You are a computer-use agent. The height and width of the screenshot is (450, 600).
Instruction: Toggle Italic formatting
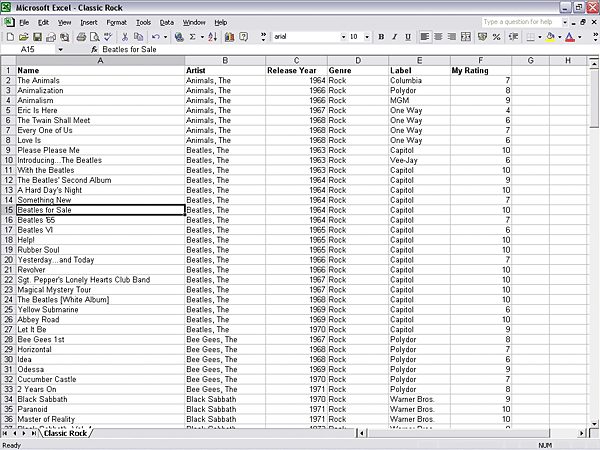point(394,37)
